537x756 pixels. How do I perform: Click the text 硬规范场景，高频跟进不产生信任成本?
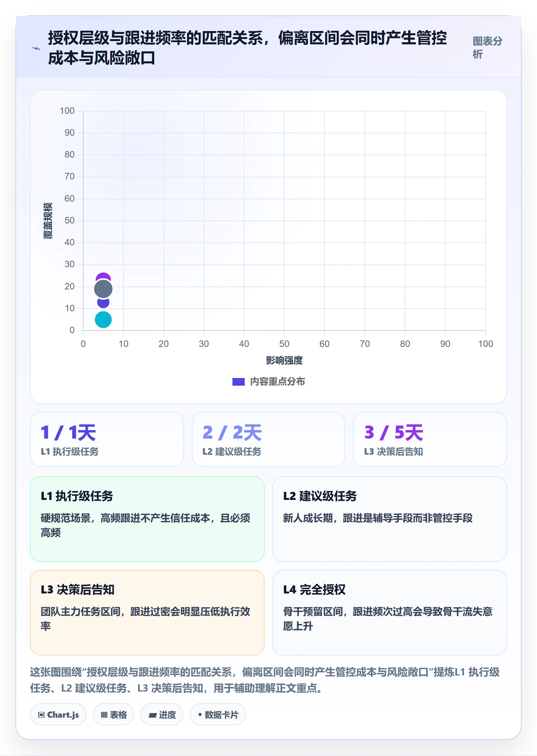pos(125,518)
